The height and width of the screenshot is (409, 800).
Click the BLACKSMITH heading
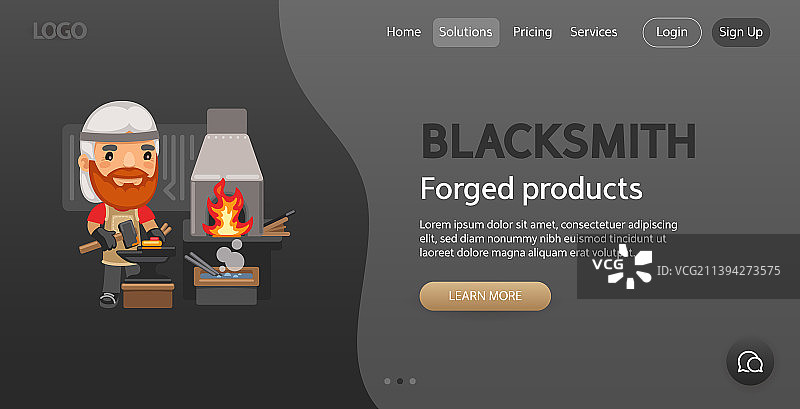pyautogui.click(x=559, y=141)
